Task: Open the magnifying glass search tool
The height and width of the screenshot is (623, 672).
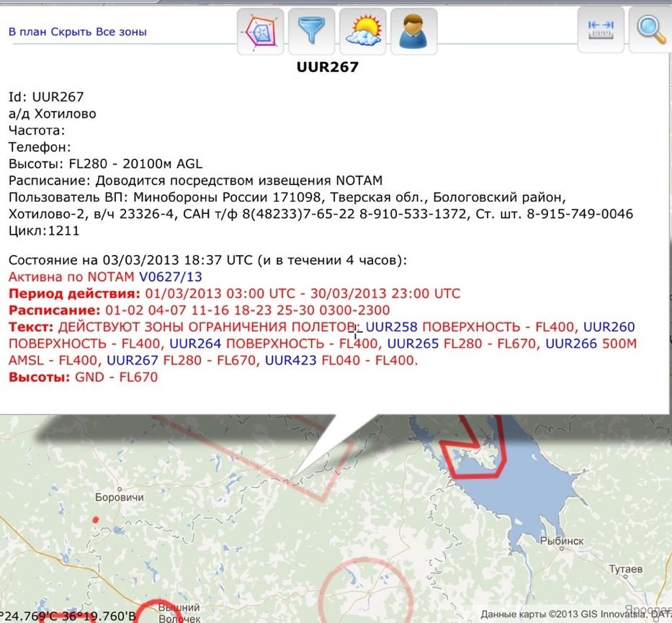Action: pyautogui.click(x=651, y=30)
